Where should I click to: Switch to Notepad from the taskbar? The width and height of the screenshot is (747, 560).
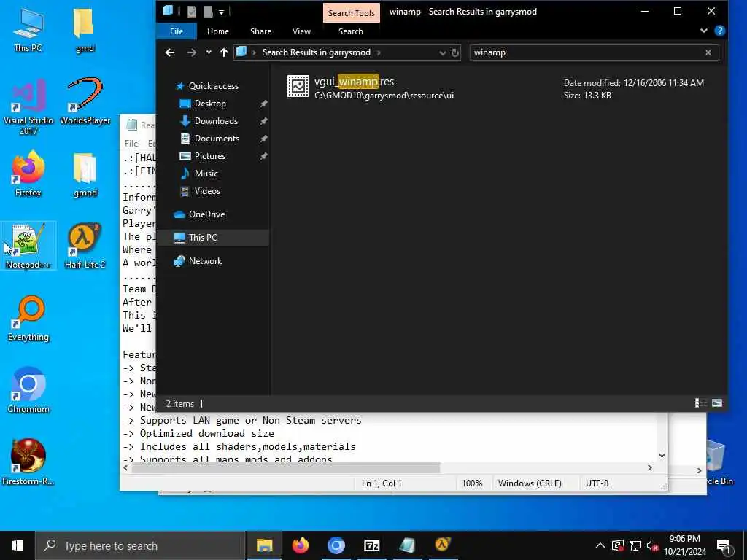(407, 545)
